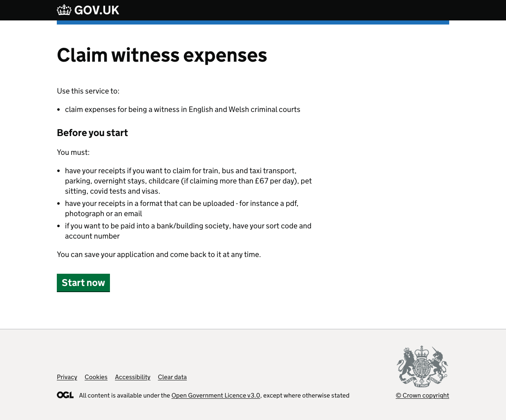
Task: Open the Open Government Licence v3.0 link
Action: (216, 395)
